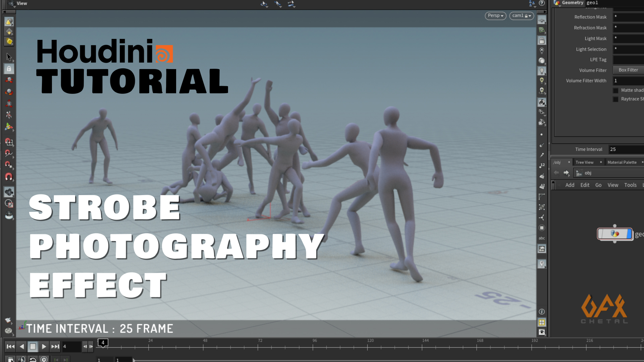Click the Play forward button
Image resolution: width=644 pixels, height=362 pixels.
44,347
